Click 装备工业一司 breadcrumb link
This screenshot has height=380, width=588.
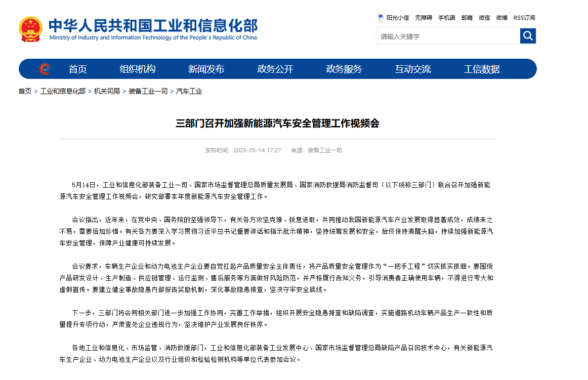[x=148, y=91]
